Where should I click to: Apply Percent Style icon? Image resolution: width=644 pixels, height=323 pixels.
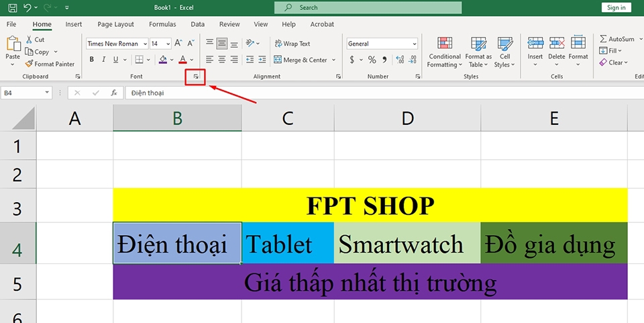coord(372,60)
